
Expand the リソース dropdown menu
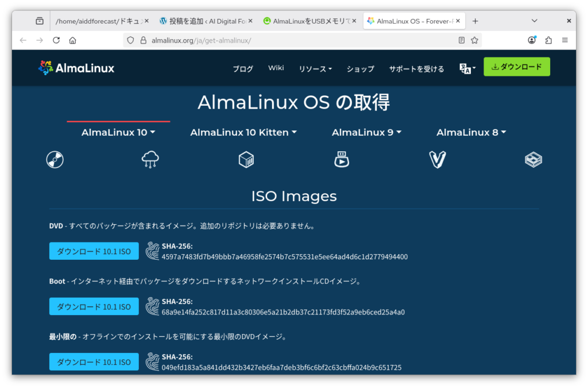pyautogui.click(x=315, y=68)
